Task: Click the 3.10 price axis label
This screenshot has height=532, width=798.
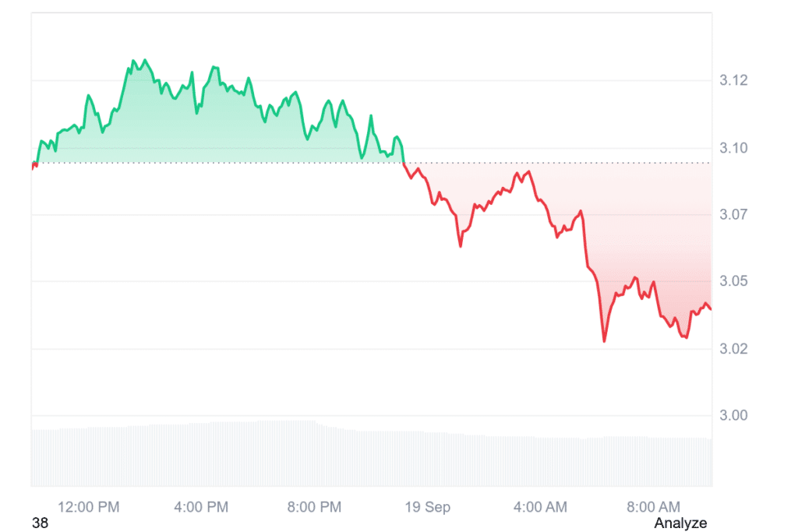Action: click(733, 148)
